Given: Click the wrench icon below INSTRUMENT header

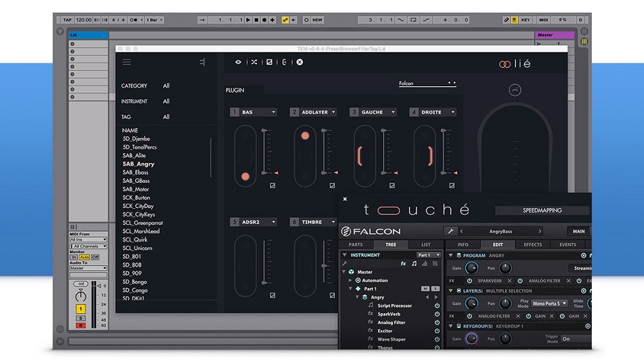Looking at the screenshot, I should (x=345, y=263).
